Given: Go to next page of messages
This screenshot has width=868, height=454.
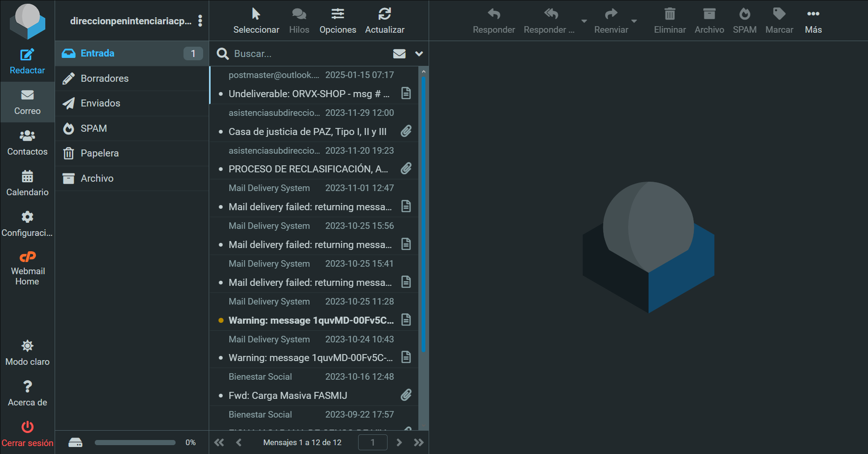Looking at the screenshot, I should coord(399,442).
